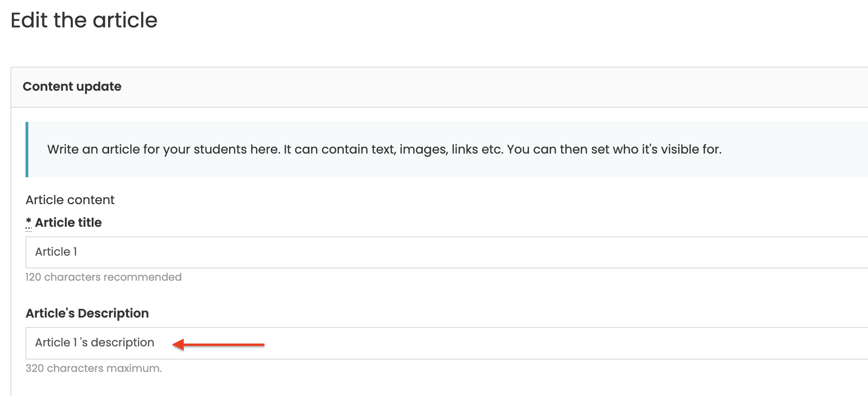Click the '120 characters recommended' hint
This screenshot has height=396, width=868.
tap(103, 277)
